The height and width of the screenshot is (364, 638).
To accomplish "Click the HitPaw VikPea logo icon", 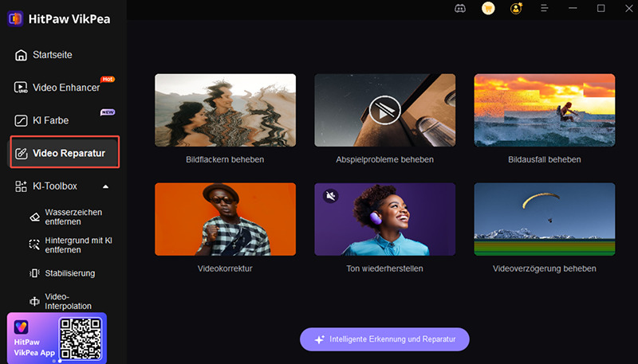I will (15, 18).
